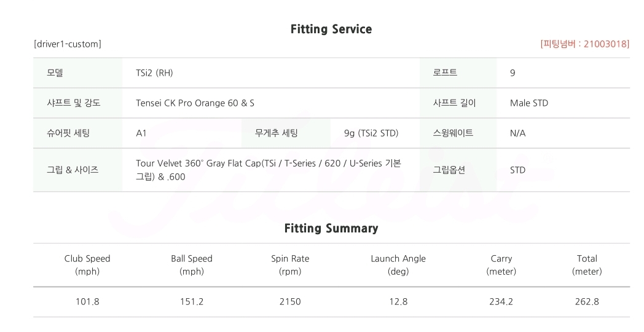This screenshot has height=332, width=644.
Task: Click the loft value 9
Action: tap(512, 73)
